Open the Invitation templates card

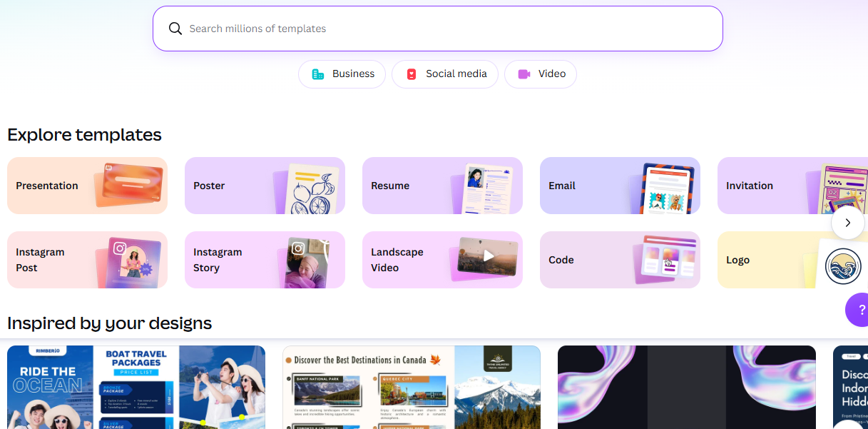[792, 186]
